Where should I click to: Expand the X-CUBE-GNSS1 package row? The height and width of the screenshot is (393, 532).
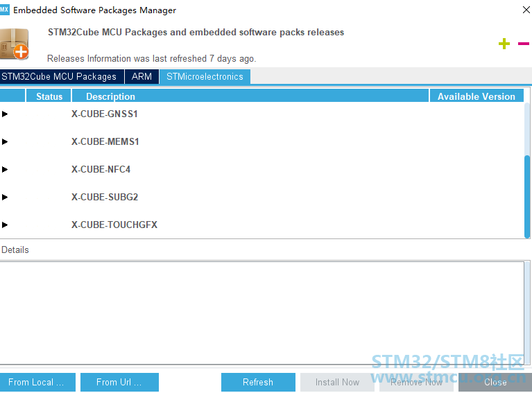pyautogui.click(x=5, y=114)
